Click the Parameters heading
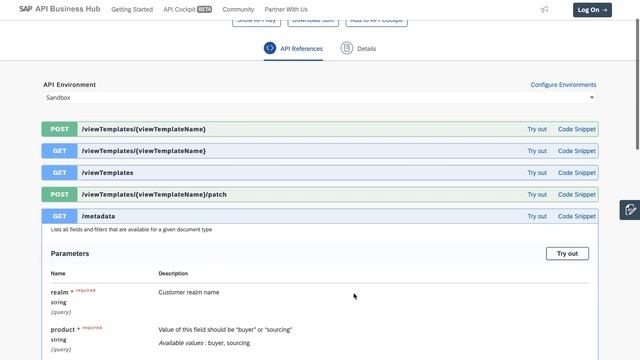This screenshot has height=360, width=640. [x=70, y=253]
